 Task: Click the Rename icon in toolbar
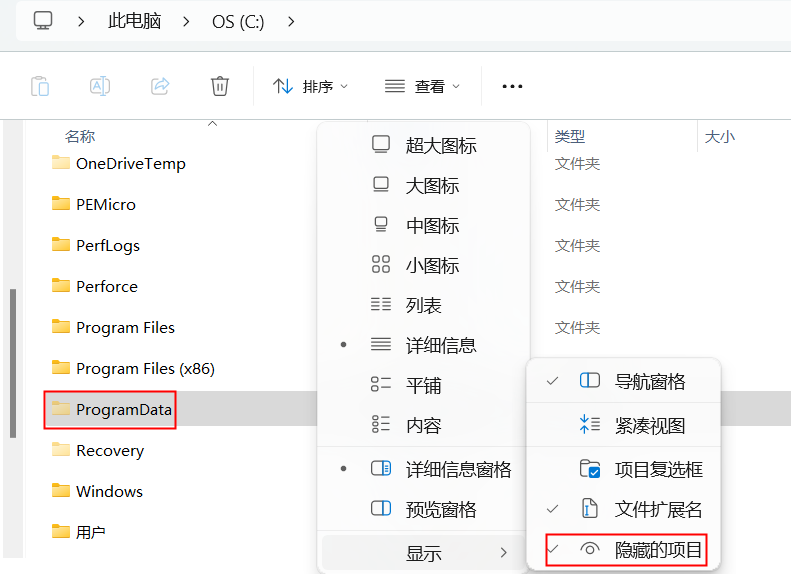(100, 86)
